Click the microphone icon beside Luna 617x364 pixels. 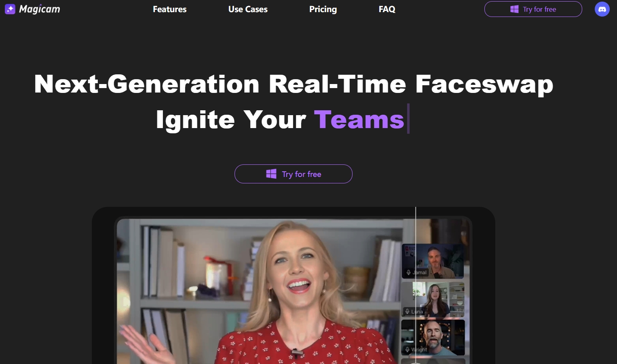[x=407, y=311]
